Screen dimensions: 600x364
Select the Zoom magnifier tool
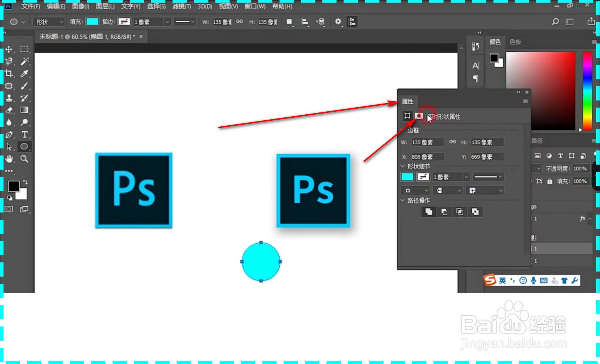[24, 159]
